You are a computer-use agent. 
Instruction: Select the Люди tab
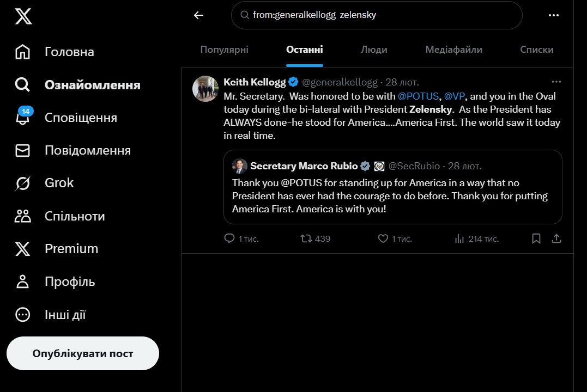(373, 50)
